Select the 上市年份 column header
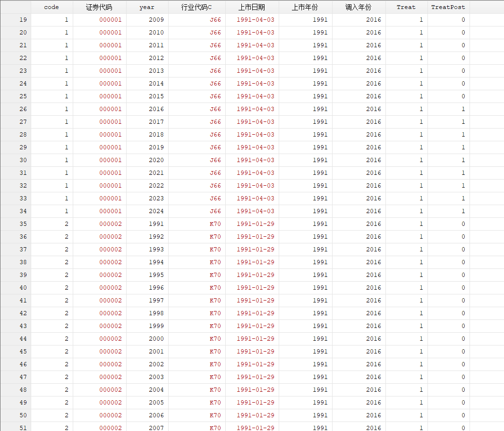The image size is (504, 431). [x=305, y=7]
